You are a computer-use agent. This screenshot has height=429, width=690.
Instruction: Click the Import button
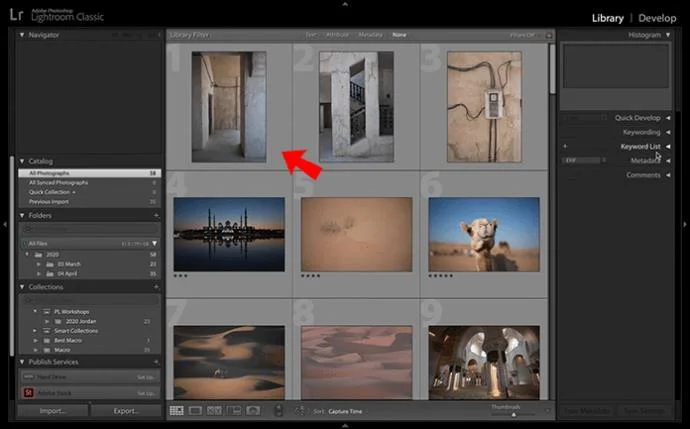(53, 411)
